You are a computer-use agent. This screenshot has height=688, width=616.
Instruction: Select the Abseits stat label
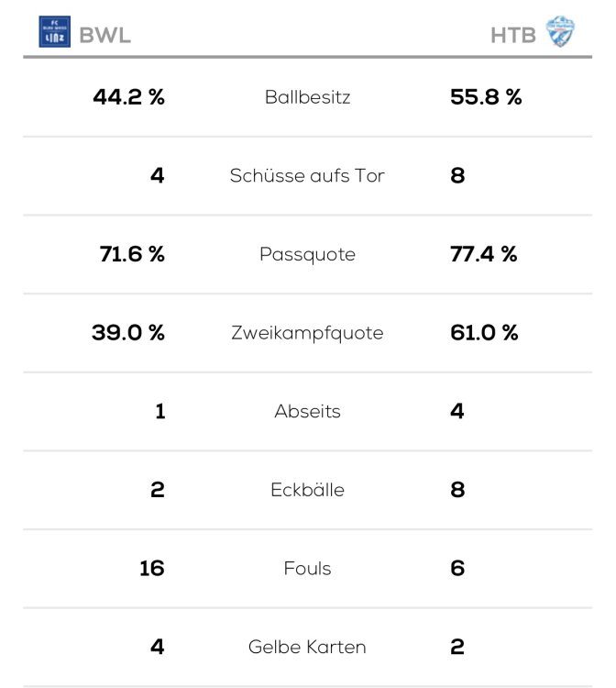307,411
